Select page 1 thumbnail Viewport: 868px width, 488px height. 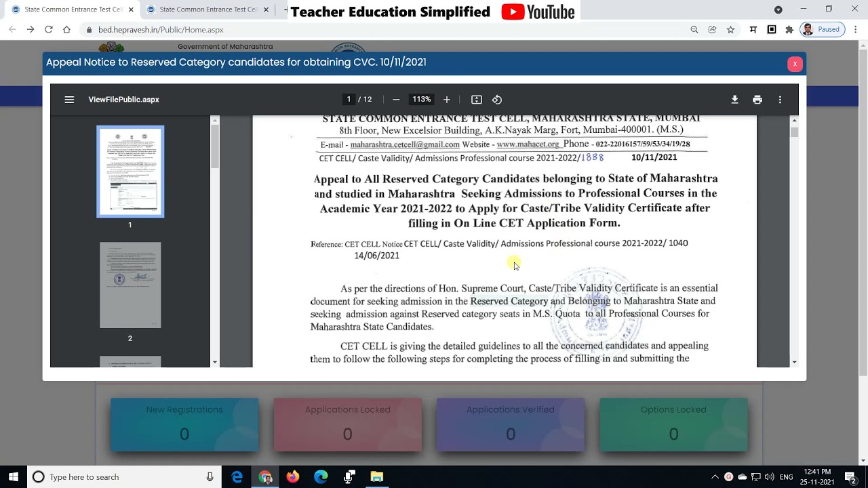[130, 171]
